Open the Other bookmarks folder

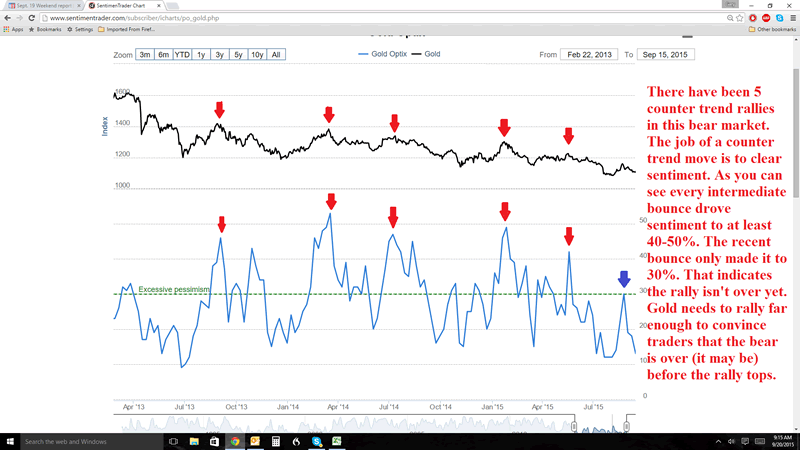point(771,30)
